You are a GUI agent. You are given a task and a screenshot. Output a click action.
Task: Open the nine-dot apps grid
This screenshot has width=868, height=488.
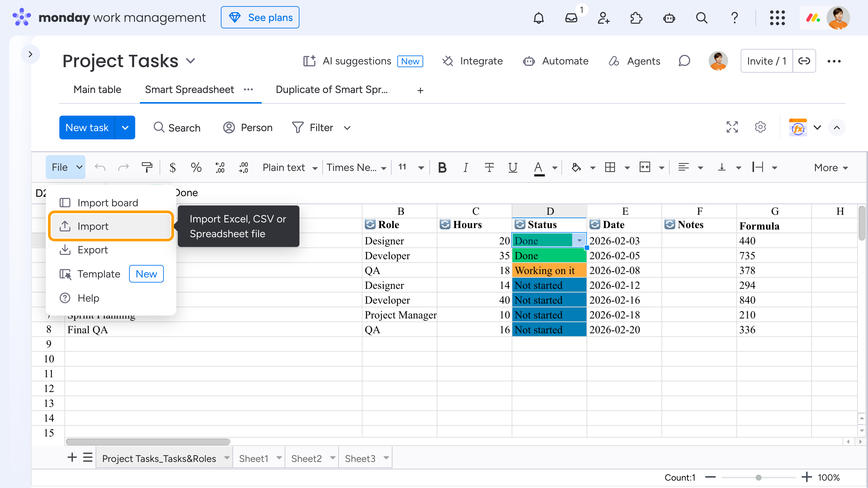click(777, 18)
